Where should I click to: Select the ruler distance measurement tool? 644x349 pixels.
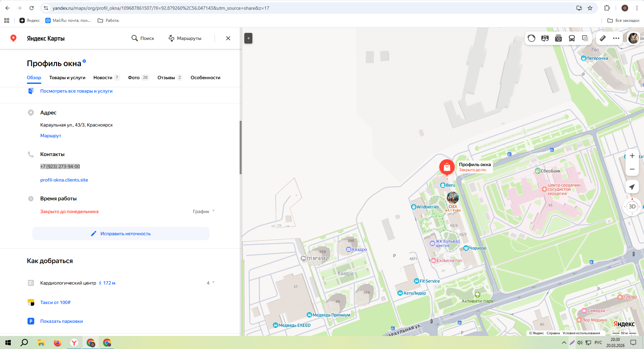(x=603, y=38)
